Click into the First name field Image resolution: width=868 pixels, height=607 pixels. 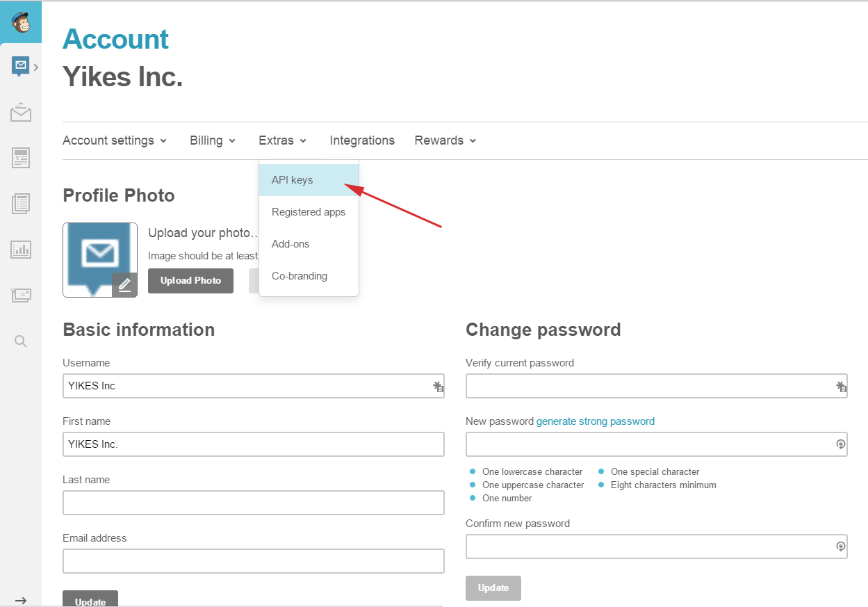pyautogui.click(x=254, y=444)
